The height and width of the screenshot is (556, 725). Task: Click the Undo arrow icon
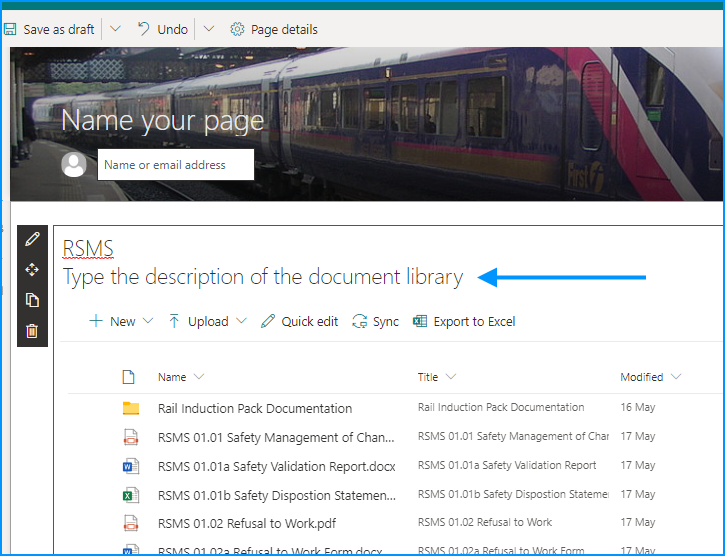point(143,29)
